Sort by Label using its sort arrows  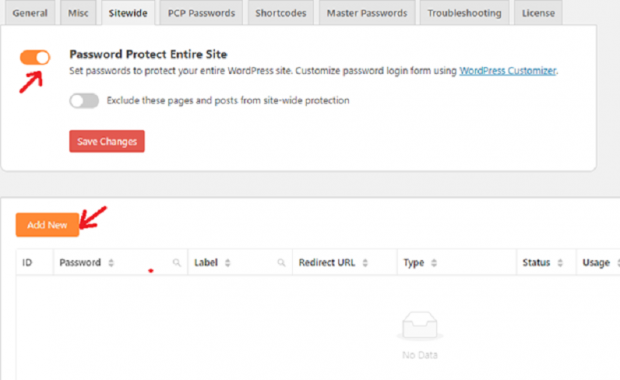[227, 263]
